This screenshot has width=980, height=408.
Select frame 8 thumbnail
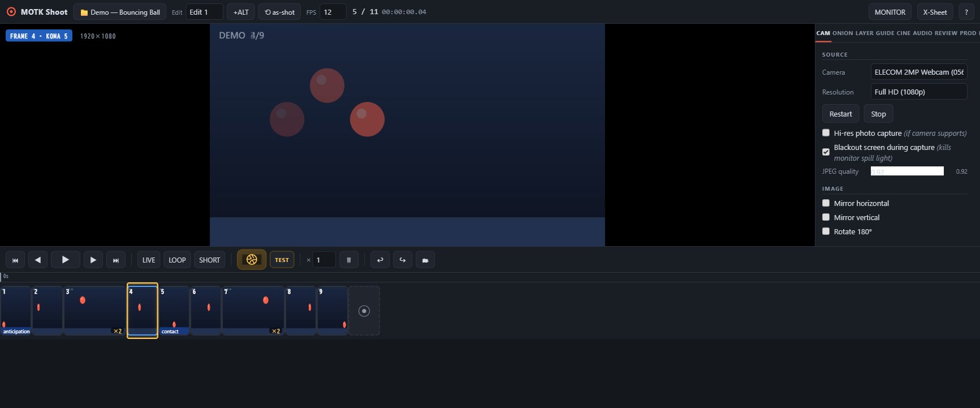click(x=301, y=311)
